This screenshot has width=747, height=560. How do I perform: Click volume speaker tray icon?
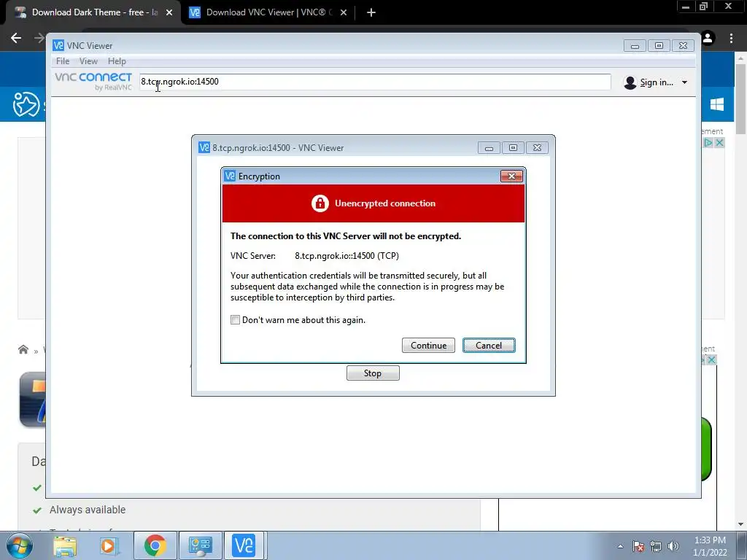pos(673,546)
